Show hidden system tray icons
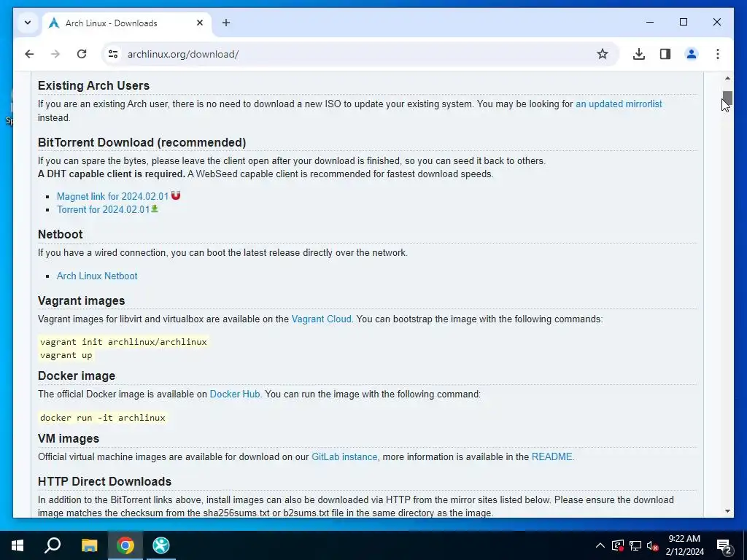Image resolution: width=747 pixels, height=560 pixels. pos(600,545)
